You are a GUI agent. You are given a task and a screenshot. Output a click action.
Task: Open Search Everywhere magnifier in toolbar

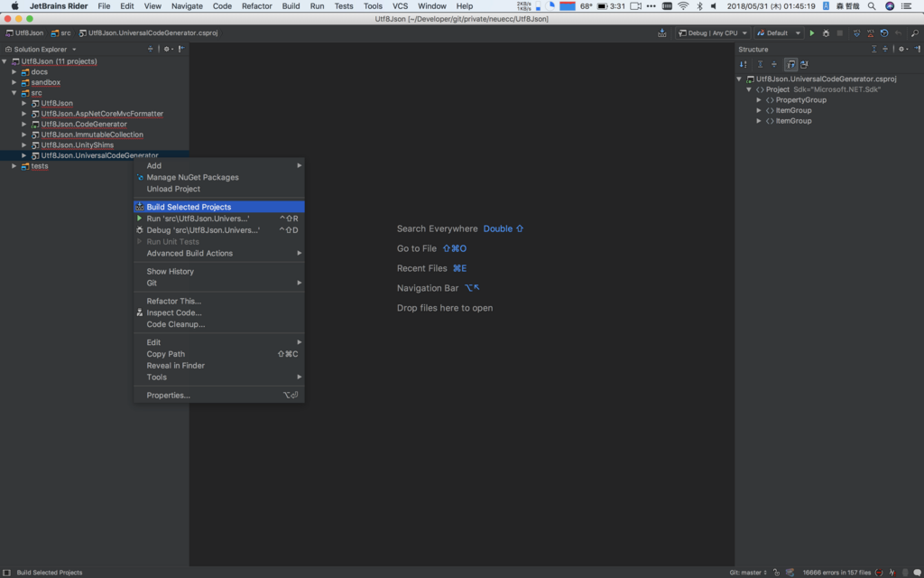915,33
